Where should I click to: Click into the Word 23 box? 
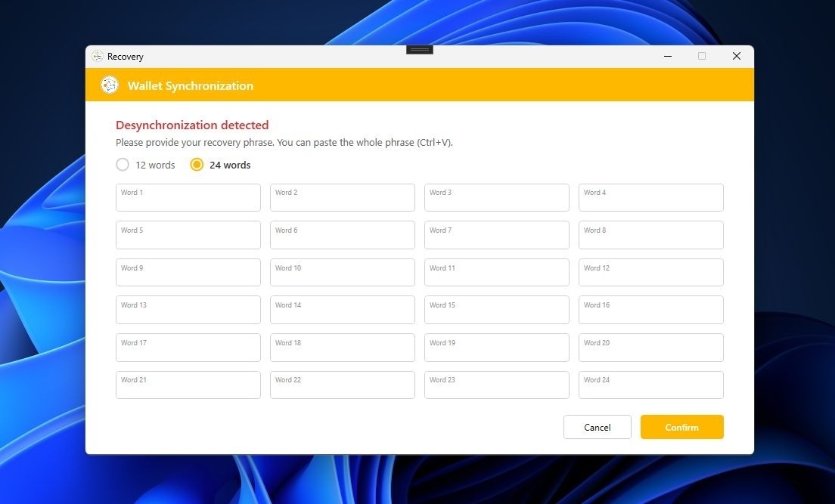point(497,385)
